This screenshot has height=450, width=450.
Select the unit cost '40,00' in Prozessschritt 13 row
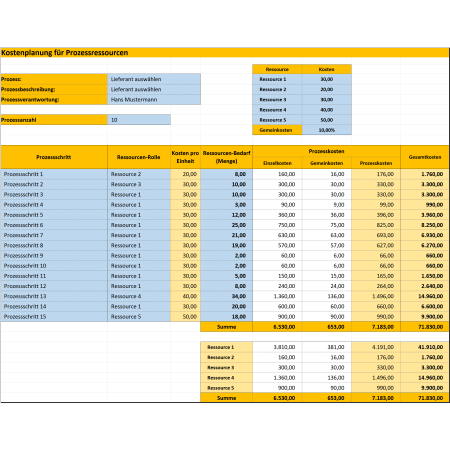pos(185,296)
